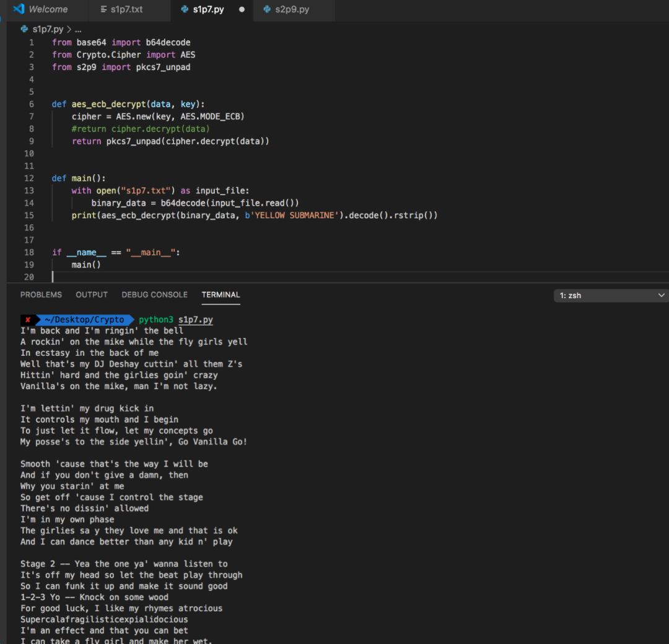Click the Python icon on s2p9.py tab

tap(267, 9)
